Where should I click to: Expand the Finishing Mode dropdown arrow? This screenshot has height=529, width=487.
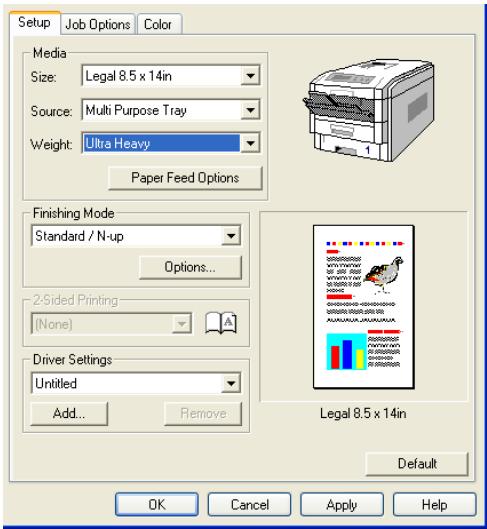click(x=231, y=235)
